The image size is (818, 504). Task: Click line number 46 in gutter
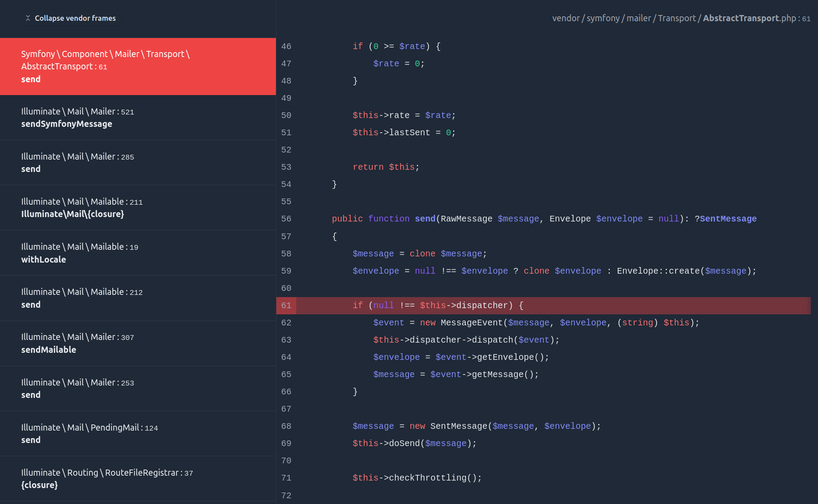pos(286,46)
